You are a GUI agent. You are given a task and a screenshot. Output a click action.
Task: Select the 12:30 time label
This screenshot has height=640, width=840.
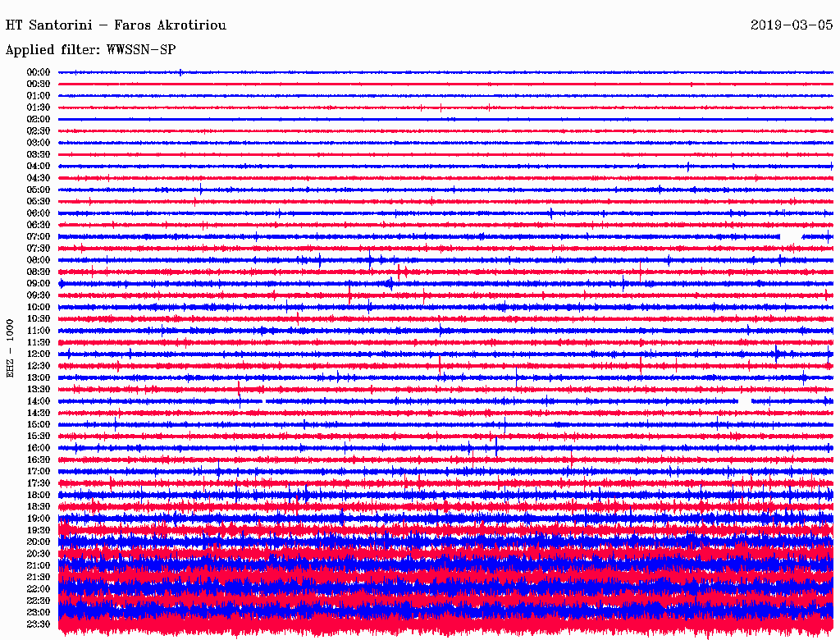click(39, 366)
